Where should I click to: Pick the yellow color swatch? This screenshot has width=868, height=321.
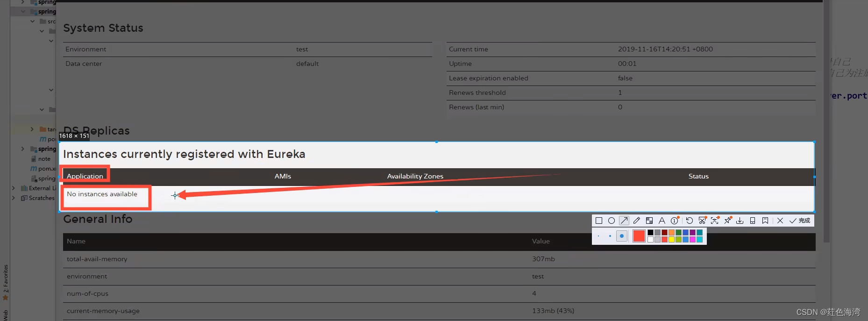click(671, 239)
